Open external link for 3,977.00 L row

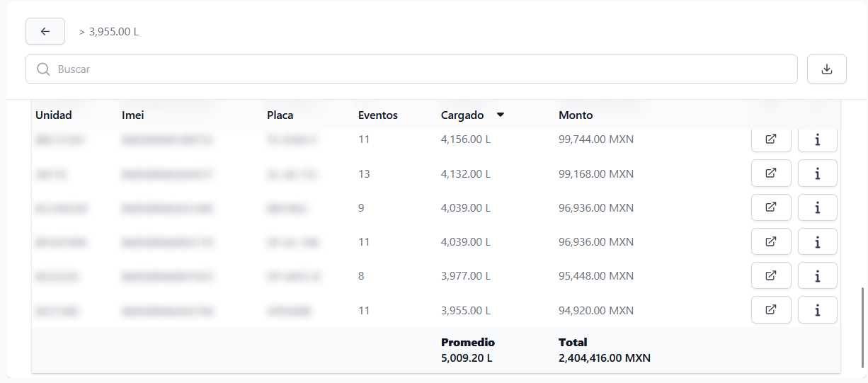[x=771, y=275]
